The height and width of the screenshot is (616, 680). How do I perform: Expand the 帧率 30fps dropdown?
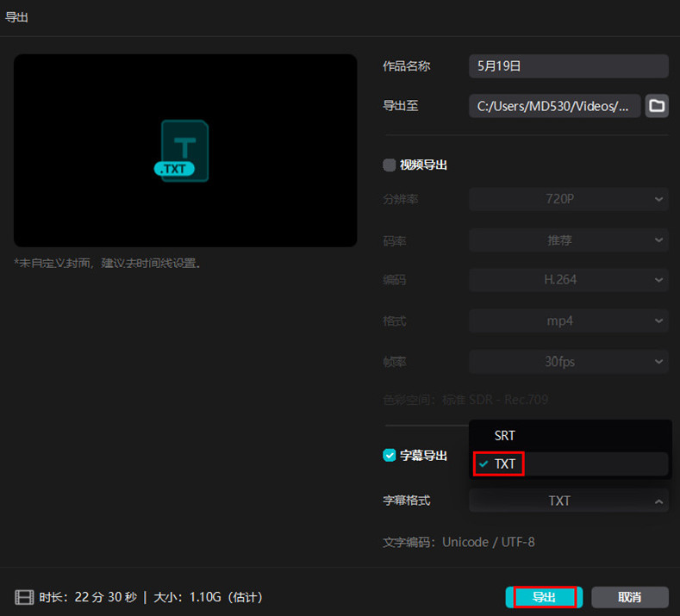click(568, 362)
